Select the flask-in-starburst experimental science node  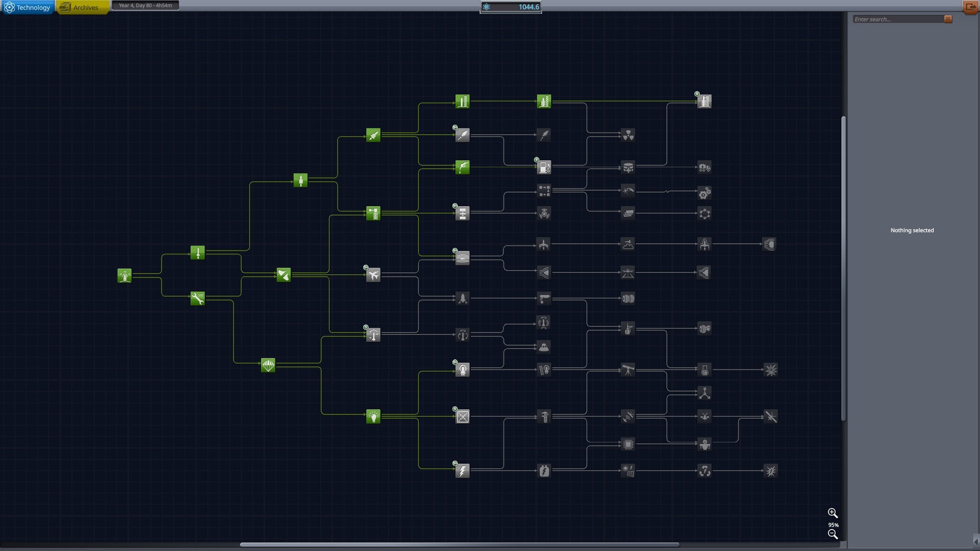[771, 370]
